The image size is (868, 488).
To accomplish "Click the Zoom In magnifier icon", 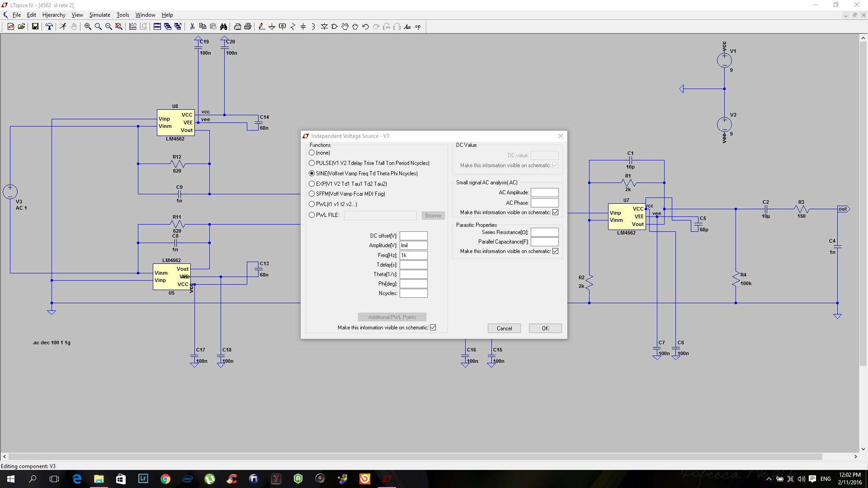I will tap(88, 27).
